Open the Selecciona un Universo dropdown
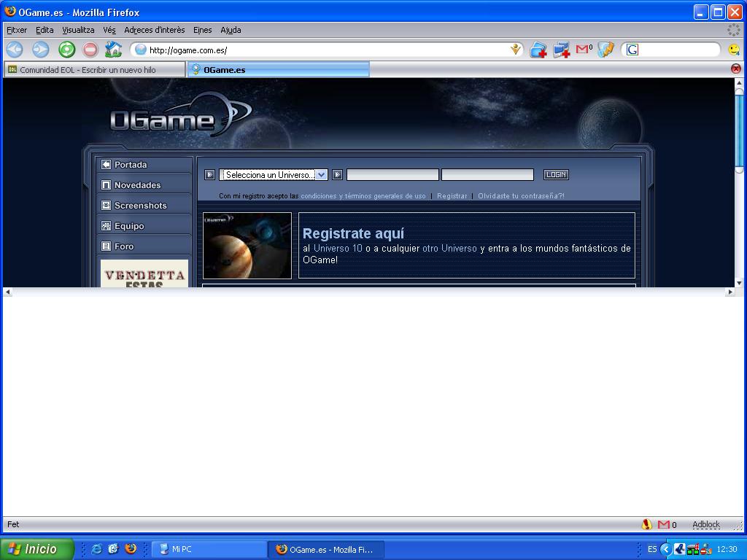The height and width of the screenshot is (560, 747). coord(274,175)
